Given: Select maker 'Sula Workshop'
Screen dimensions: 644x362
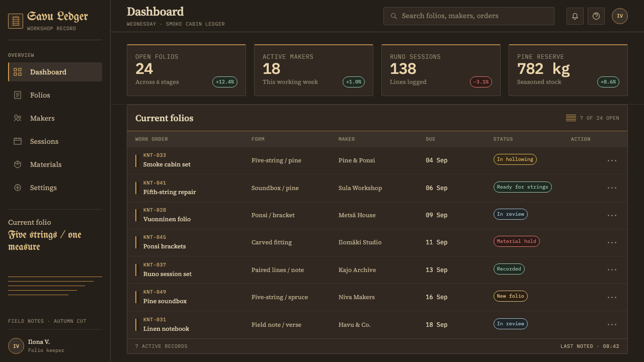Looking at the screenshot, I should point(360,188).
